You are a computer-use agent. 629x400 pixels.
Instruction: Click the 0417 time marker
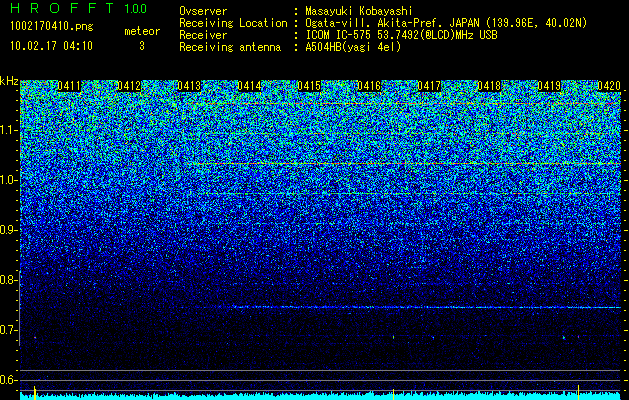pos(429,86)
